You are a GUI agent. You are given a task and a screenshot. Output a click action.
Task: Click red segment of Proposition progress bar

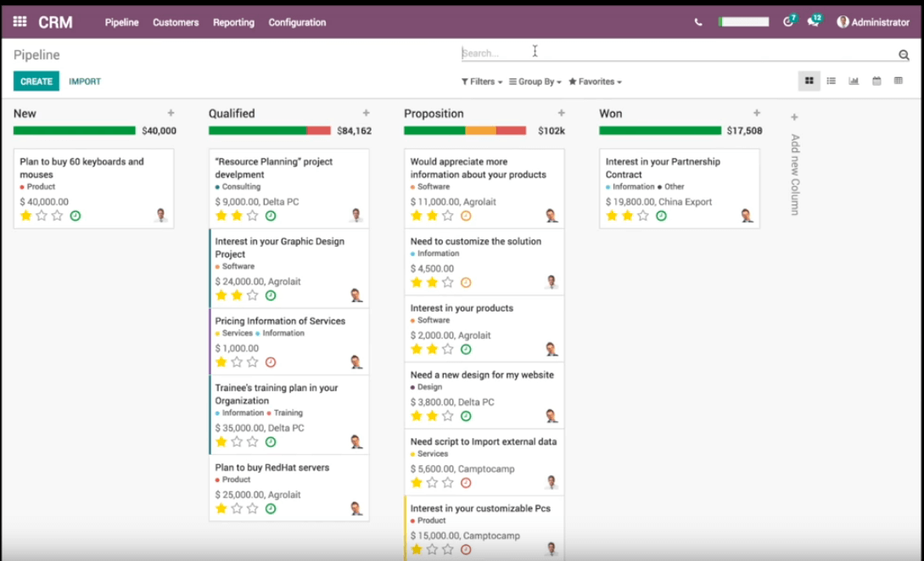coord(511,131)
